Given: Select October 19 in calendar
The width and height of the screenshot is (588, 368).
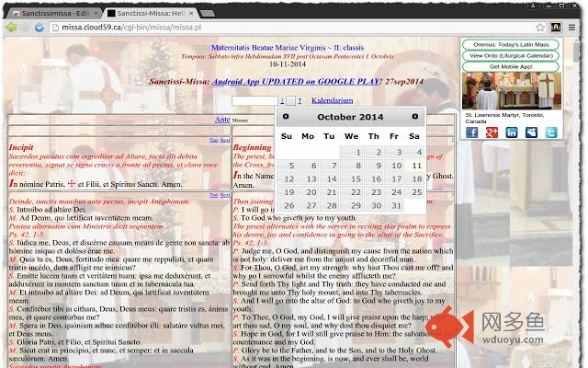Looking at the screenshot, I should click(x=288, y=192).
